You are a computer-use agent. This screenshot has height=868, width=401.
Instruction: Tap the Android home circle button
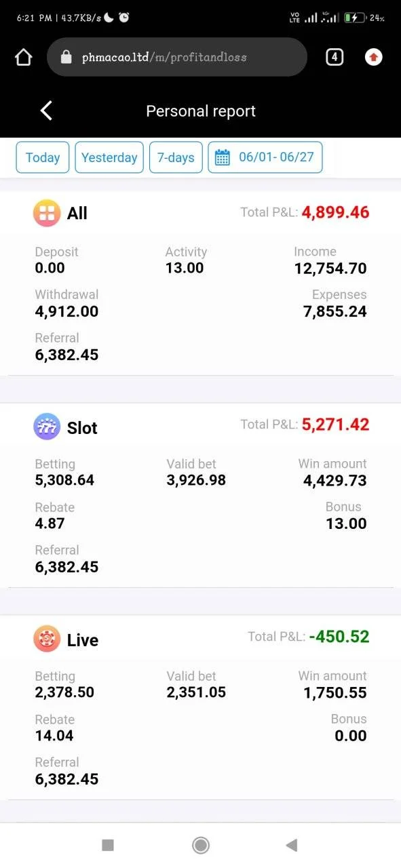pos(200,845)
